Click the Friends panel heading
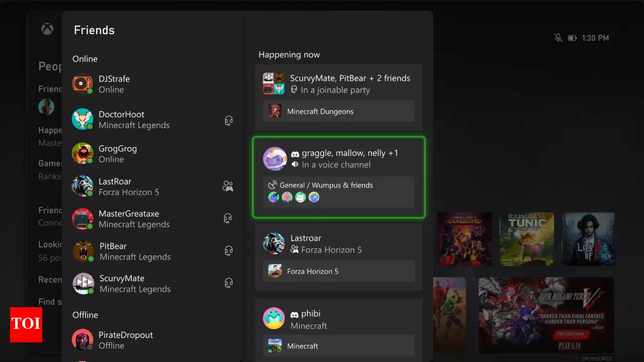The height and width of the screenshot is (362, 644). (94, 30)
